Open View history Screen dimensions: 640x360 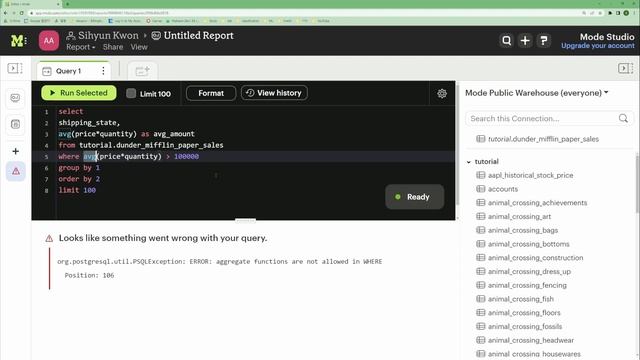[x=274, y=93]
